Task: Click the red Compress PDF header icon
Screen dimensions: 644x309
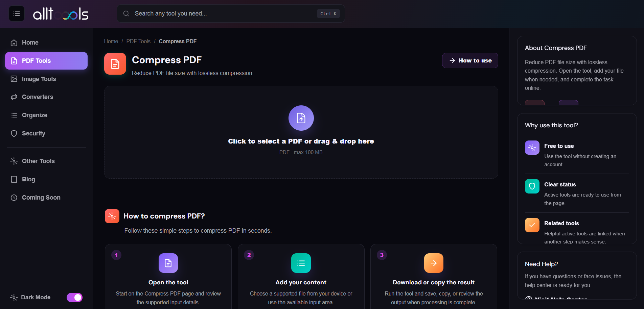Action: click(115, 63)
